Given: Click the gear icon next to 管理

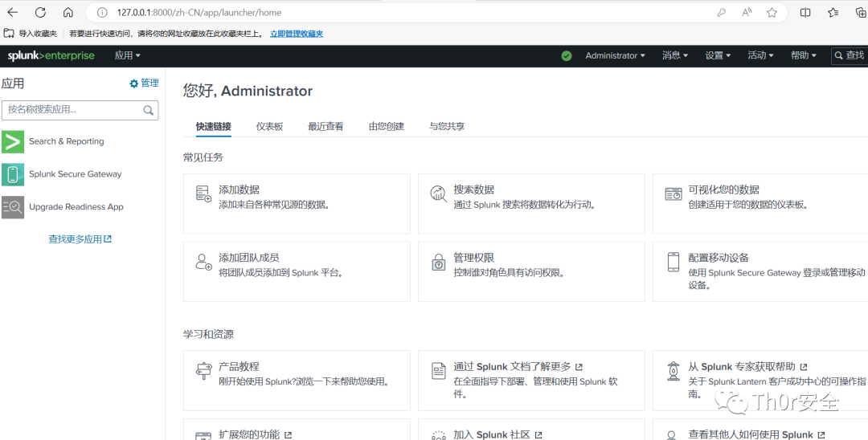Looking at the screenshot, I should point(133,84).
